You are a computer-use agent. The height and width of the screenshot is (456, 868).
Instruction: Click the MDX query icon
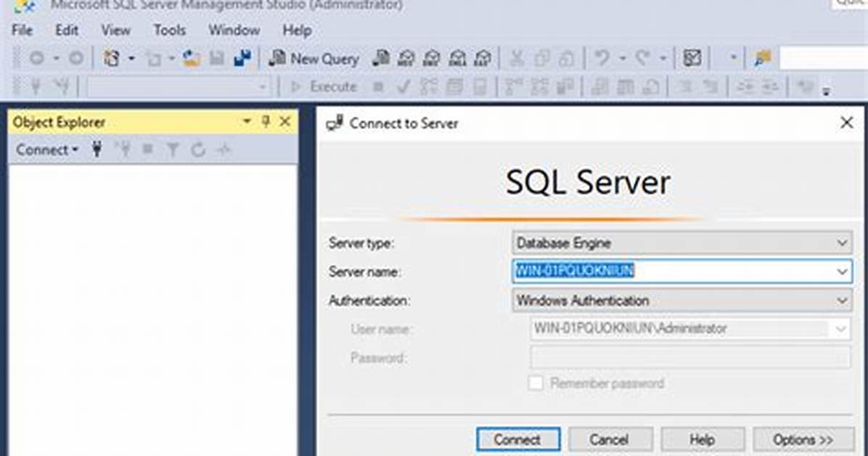406,57
